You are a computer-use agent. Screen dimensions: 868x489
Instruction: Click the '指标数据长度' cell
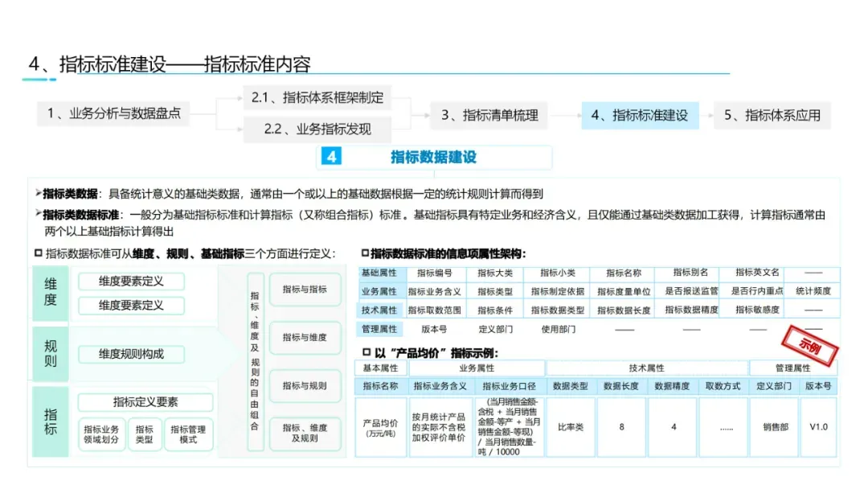(x=624, y=310)
